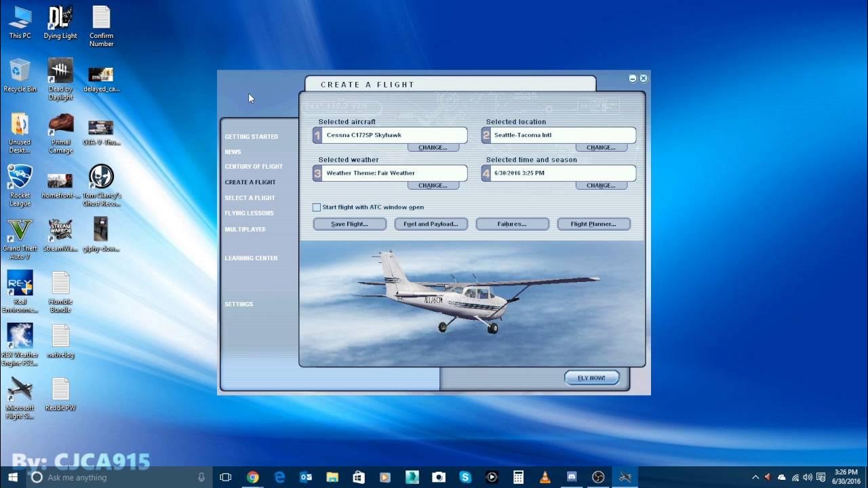868x488 pixels.
Task: Open the Learning Center
Action: pyautogui.click(x=252, y=258)
